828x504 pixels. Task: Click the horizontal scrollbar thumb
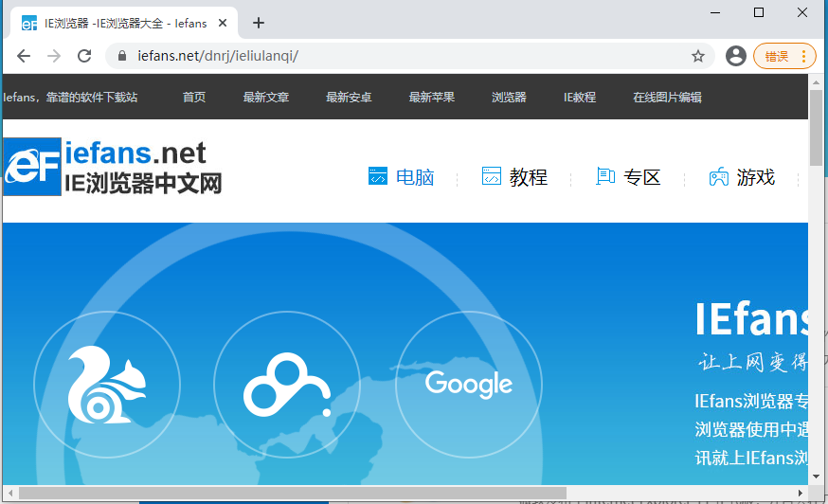tap(293, 493)
